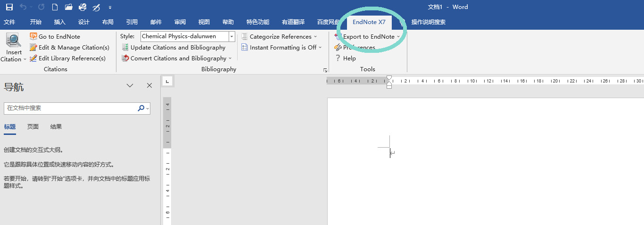Customize Quick Access Toolbar dropdown
Viewport: 644px width, 225px height.
[110, 8]
